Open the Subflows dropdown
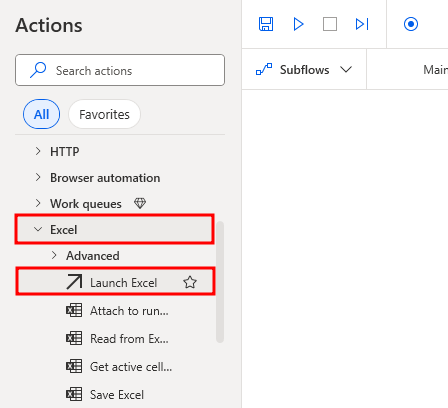Screen dimensions: 448x408 pyautogui.click(x=304, y=70)
